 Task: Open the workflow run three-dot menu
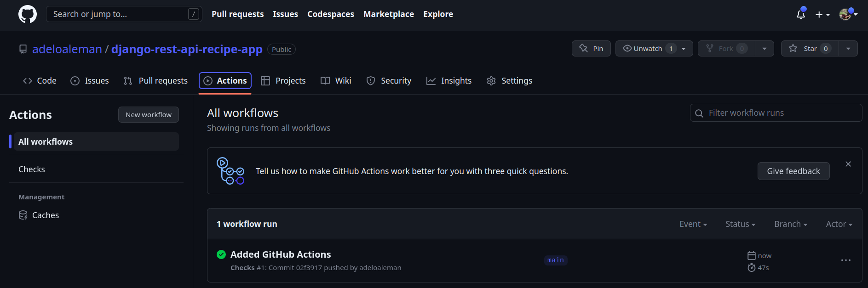pos(845,260)
